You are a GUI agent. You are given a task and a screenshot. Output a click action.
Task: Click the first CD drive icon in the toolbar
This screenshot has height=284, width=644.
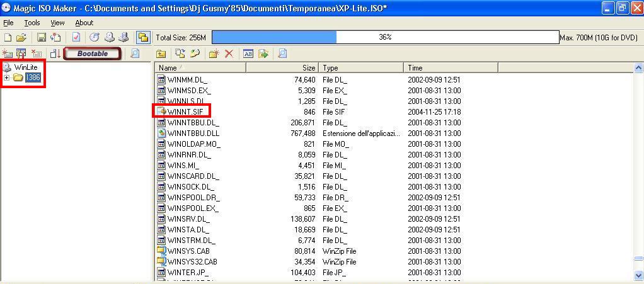[x=109, y=38]
